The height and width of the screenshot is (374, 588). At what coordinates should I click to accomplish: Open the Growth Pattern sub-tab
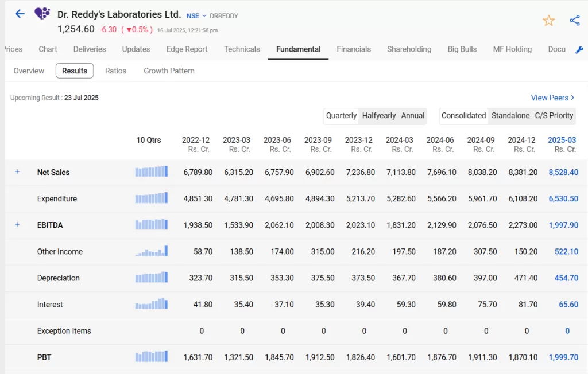(x=169, y=71)
